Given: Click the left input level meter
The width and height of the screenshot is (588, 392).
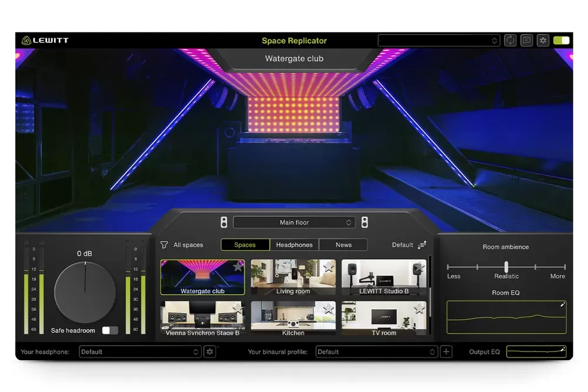Looking at the screenshot, I should click(34, 288).
